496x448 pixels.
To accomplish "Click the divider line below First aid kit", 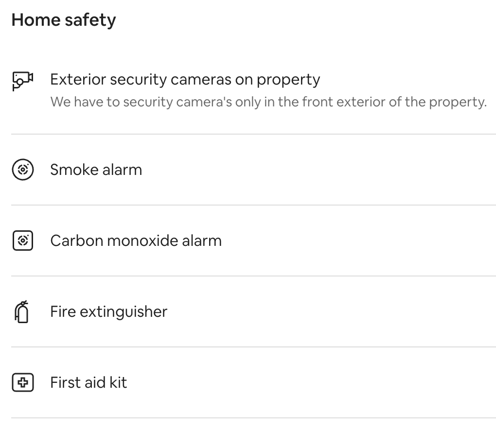I will coord(253,418).
